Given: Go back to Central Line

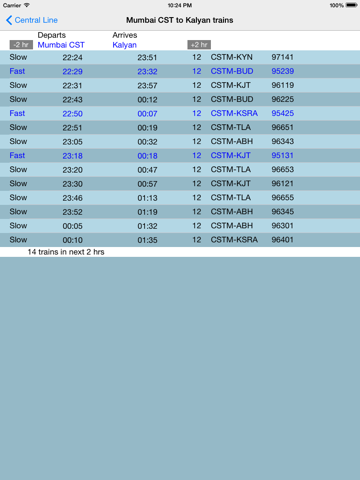Looking at the screenshot, I should 32,20.
